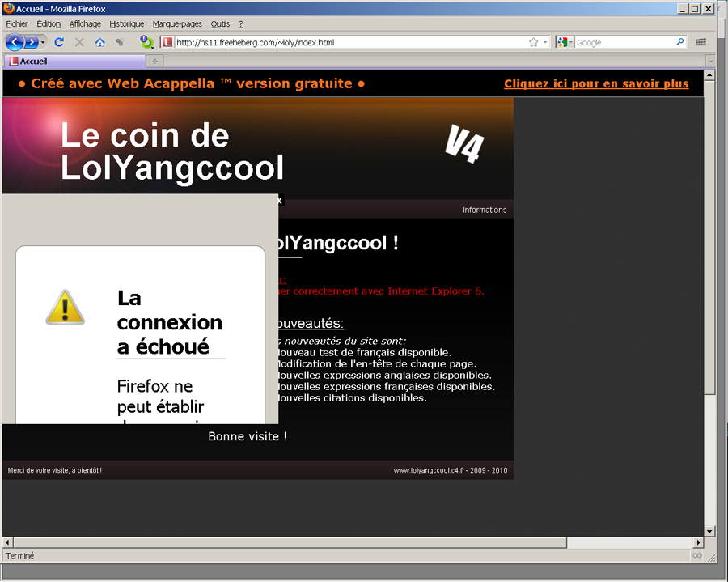Click 'La connexion a échoué' heading
The image size is (728, 582).
click(170, 322)
